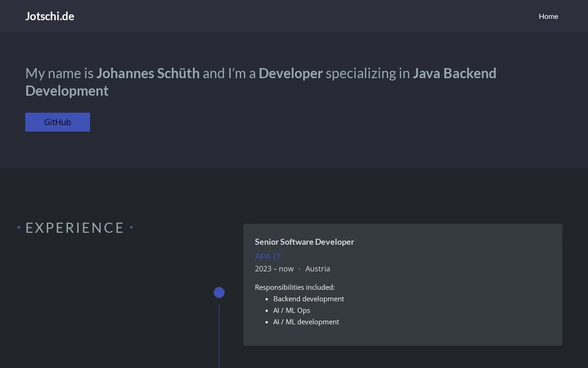The image size is (588, 368).
Task: Click the "2023 – now" date text
Action: (274, 269)
